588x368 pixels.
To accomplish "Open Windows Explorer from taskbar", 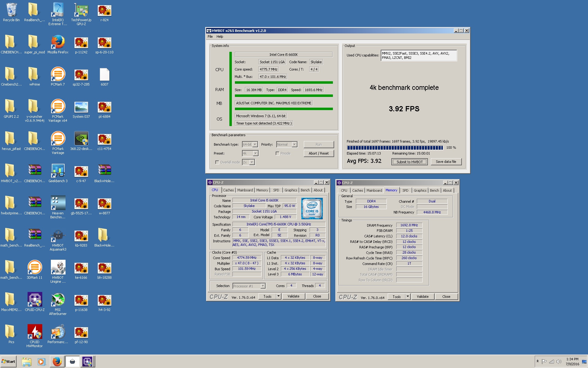I will 27,362.
